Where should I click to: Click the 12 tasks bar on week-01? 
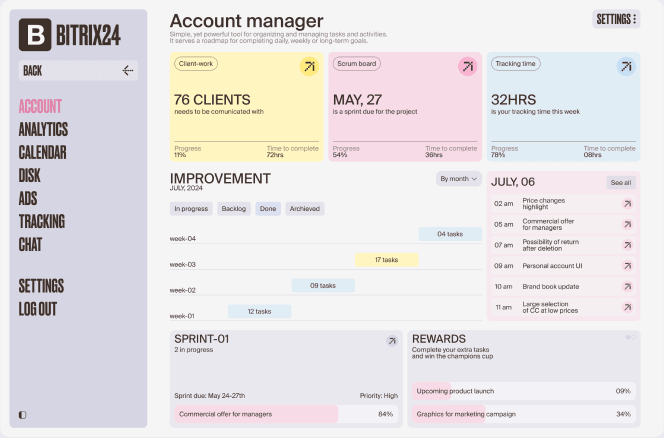tap(260, 311)
